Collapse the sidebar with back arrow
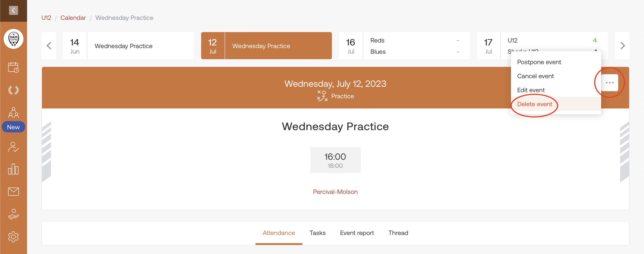Image resolution: width=644 pixels, height=254 pixels. [13, 11]
